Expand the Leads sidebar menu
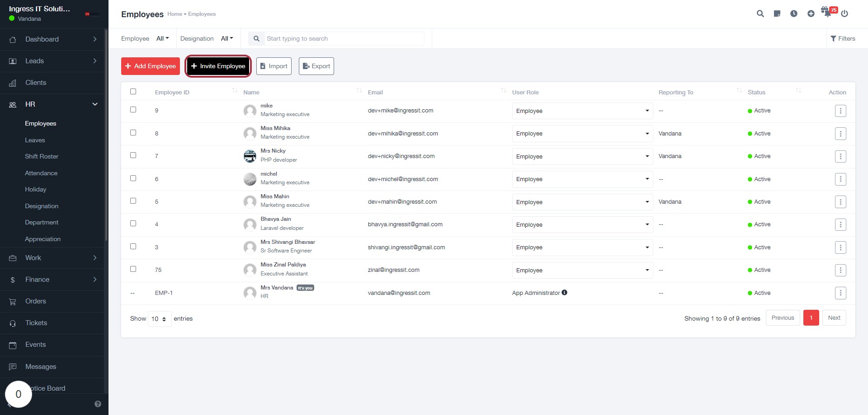 coord(52,61)
